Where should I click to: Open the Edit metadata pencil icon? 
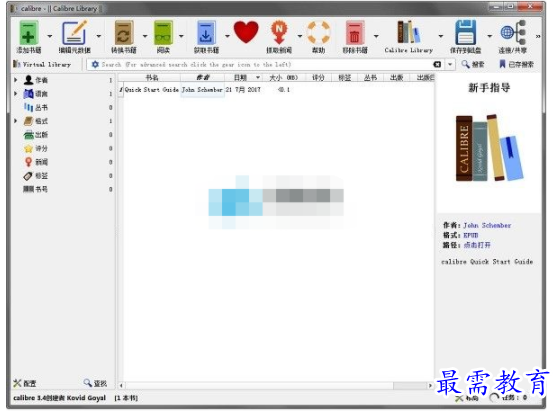click(x=74, y=33)
